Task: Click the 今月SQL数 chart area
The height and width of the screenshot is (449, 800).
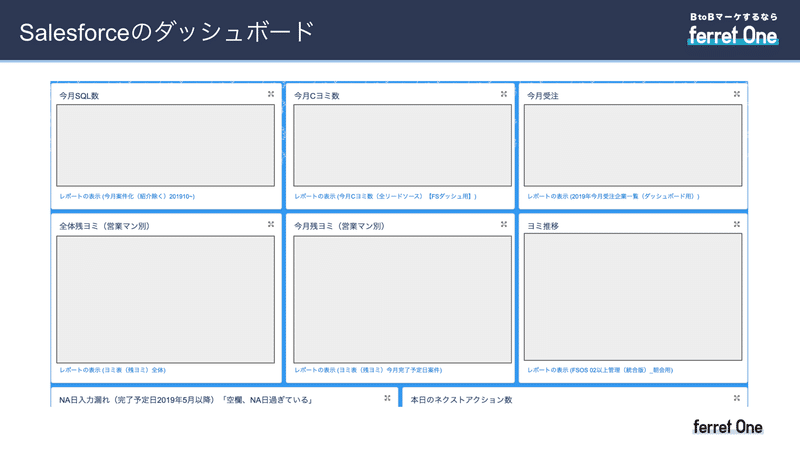Action: click(165, 145)
